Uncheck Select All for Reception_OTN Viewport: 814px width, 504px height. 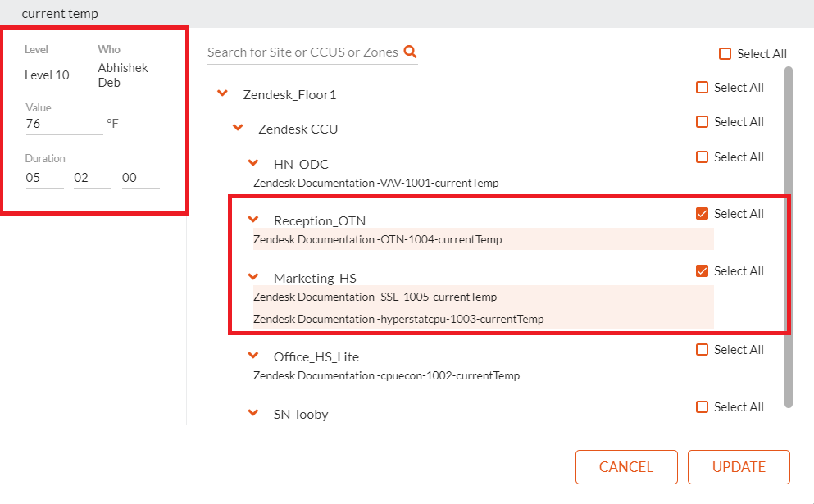click(702, 213)
